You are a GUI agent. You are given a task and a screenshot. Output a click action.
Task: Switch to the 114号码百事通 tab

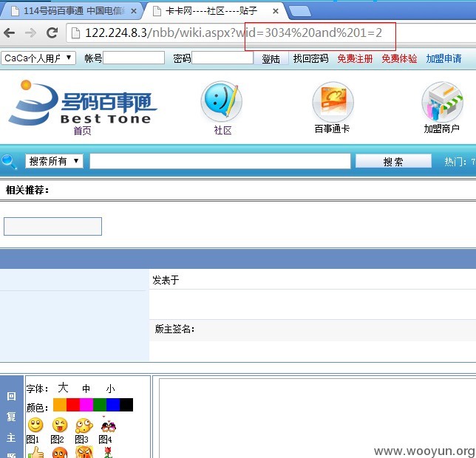(x=72, y=11)
